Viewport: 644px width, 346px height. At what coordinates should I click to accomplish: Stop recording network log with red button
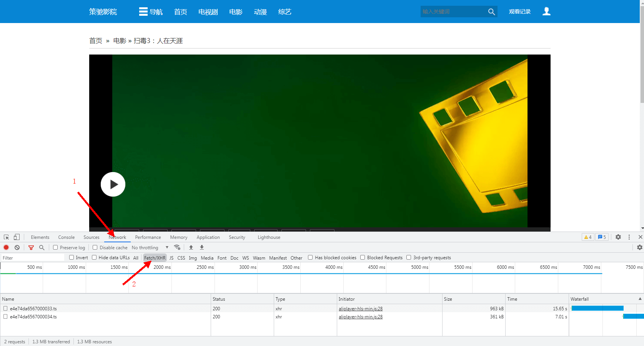6,248
